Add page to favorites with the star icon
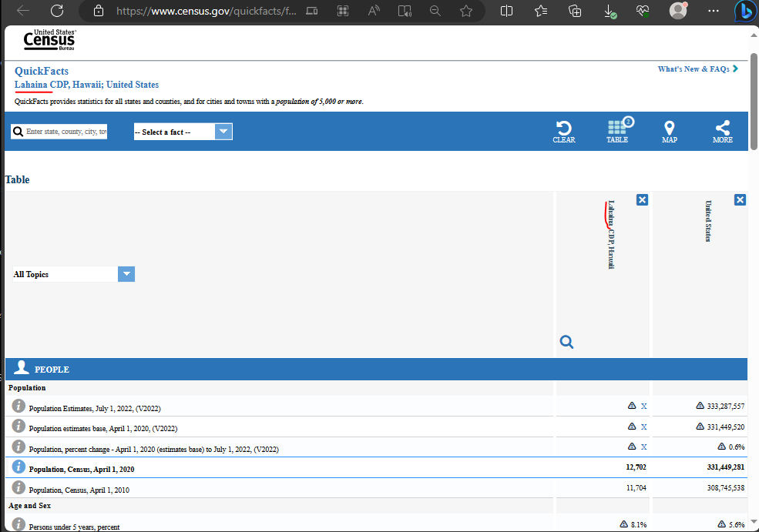Viewport: 759px width, 532px height. pyautogui.click(x=466, y=11)
